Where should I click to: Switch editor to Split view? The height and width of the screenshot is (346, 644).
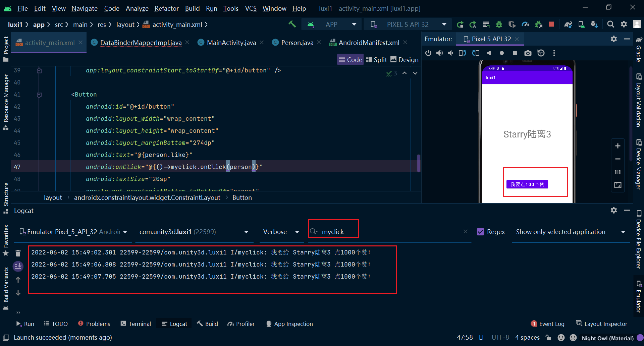point(376,60)
